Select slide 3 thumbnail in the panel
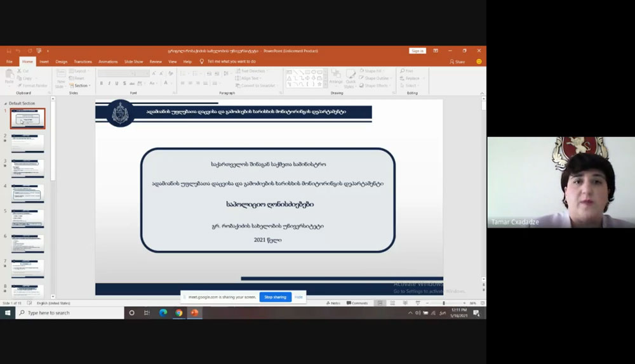 pos(27,168)
